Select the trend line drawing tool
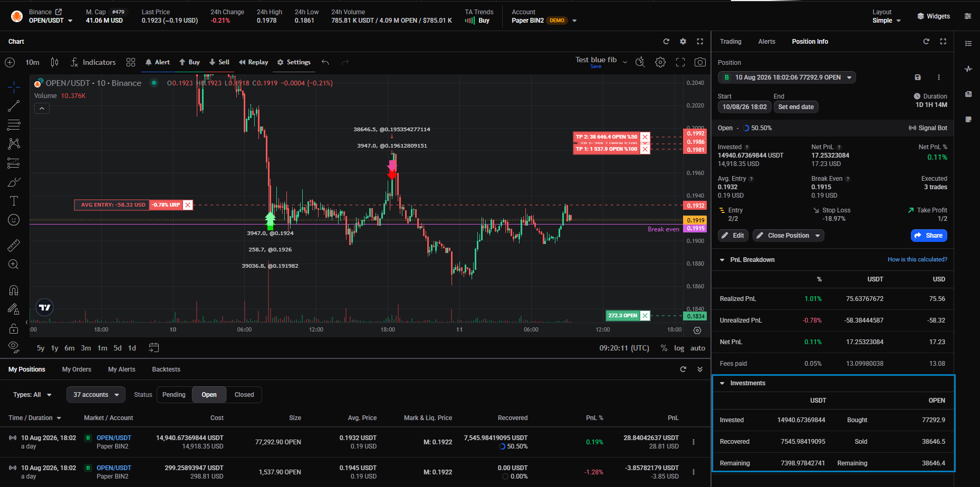The height and width of the screenshot is (487, 980). click(14, 106)
